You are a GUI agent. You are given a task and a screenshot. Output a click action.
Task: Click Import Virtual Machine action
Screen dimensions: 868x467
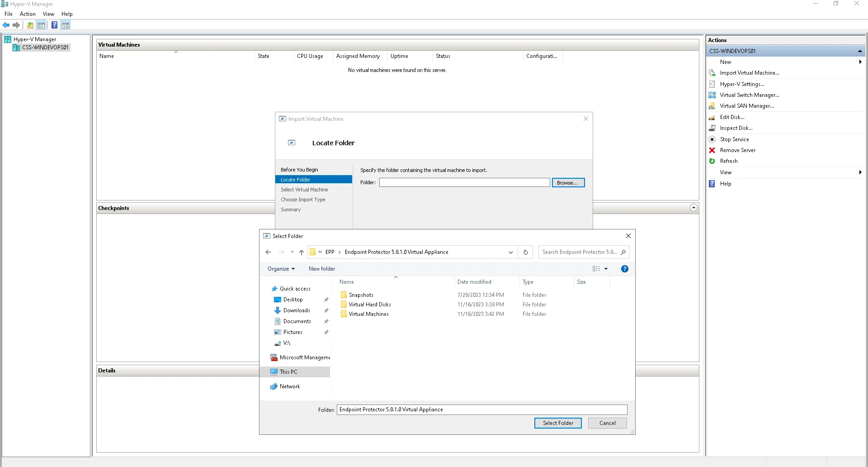(749, 73)
